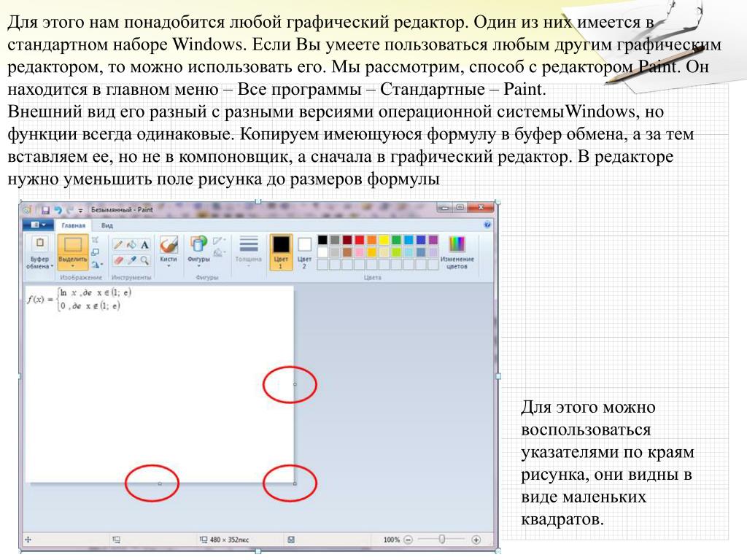Click the selection size icon in the status bar
The width and height of the screenshot is (747, 560).
116,540
